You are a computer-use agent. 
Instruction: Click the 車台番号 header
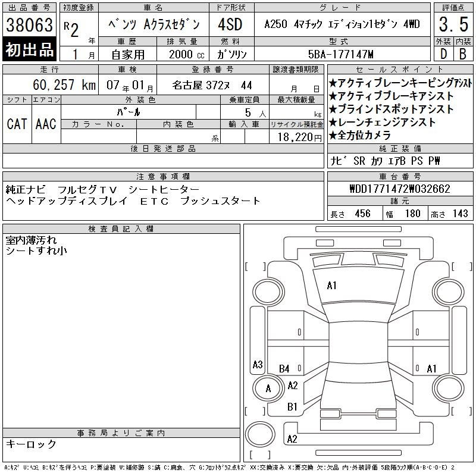tap(400, 176)
